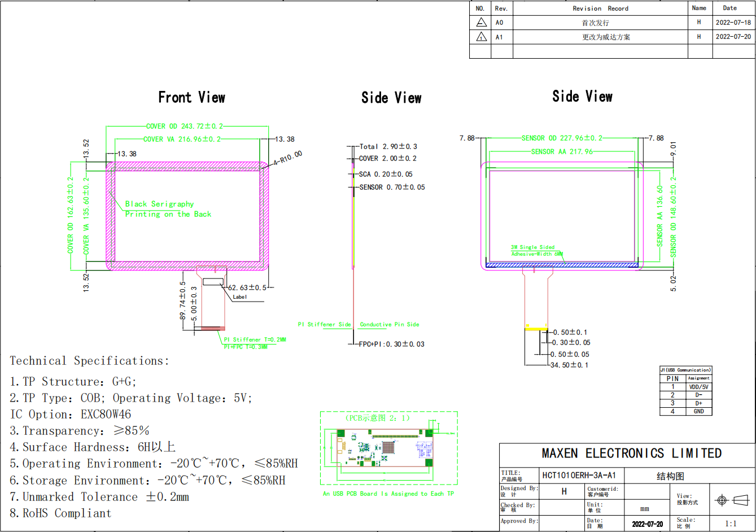Click the "D+" pin assignment cell
This screenshot has height=532, width=756.
point(699,403)
